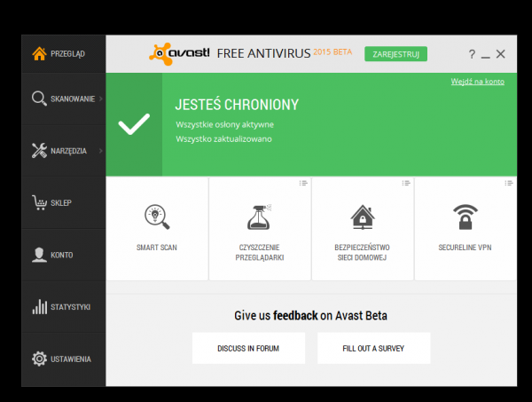Select the SKANOWANIE menu label
This screenshot has width=532, height=402.
point(73,99)
